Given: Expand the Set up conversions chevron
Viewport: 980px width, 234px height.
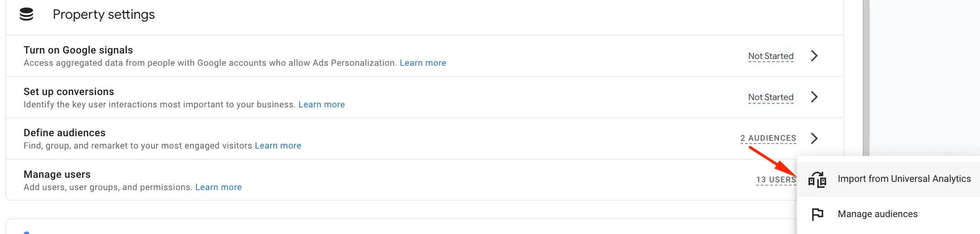Looking at the screenshot, I should [814, 97].
